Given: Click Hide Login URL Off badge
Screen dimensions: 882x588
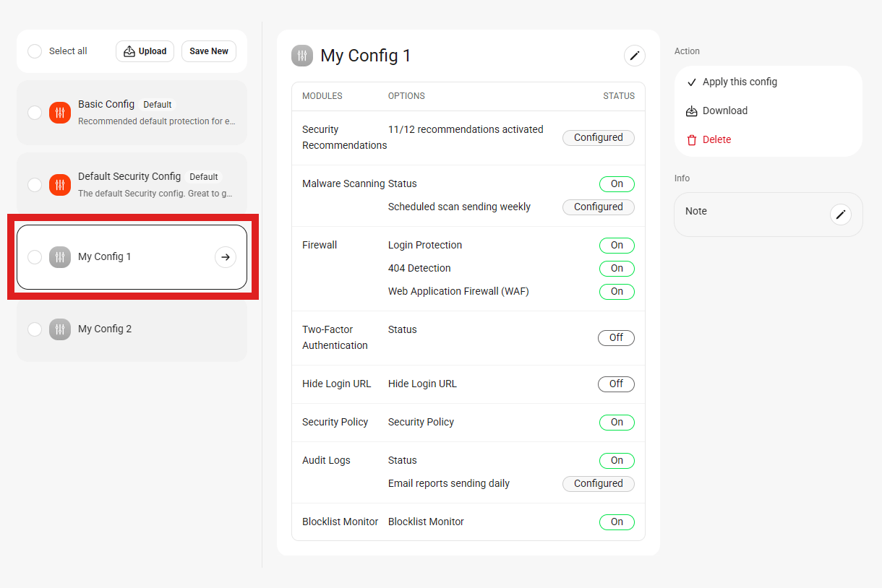Looking at the screenshot, I should 616,384.
